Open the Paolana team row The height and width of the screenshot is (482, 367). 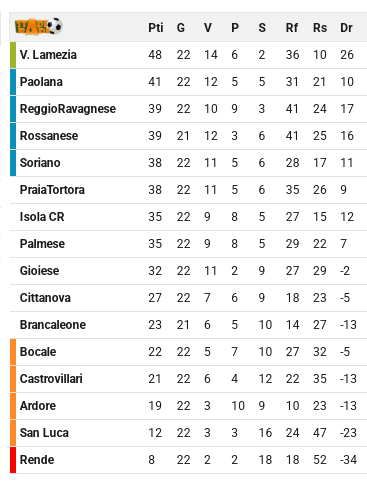[x=188, y=82]
